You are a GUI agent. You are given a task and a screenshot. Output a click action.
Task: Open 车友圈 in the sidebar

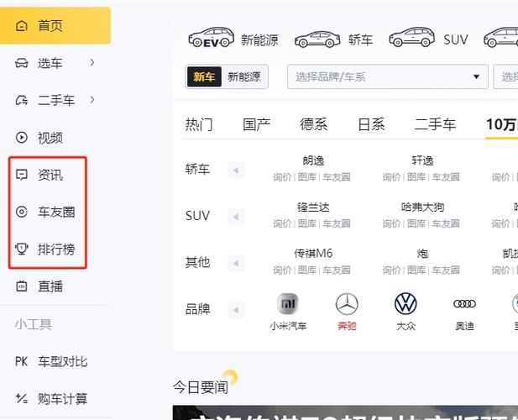(56, 213)
